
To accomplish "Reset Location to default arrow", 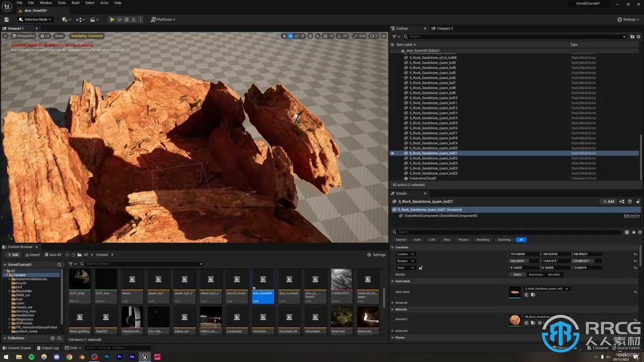I will pyautogui.click(x=635, y=254).
